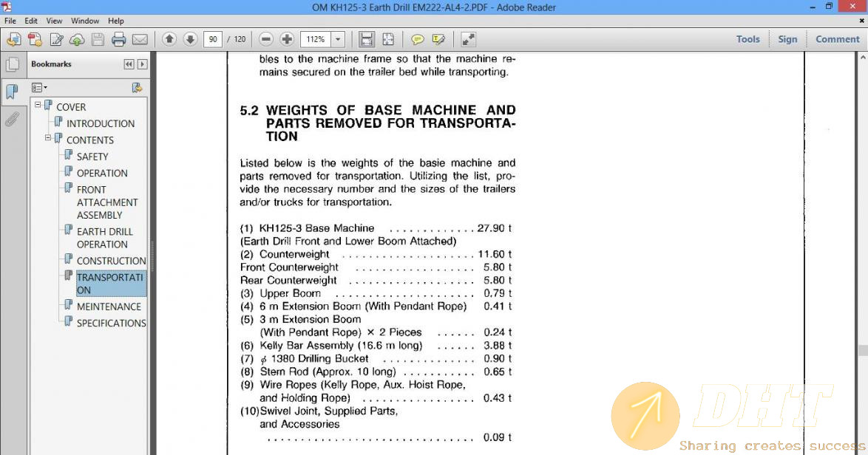
Task: Jump to the SPECIFICATIONS bookmark
Action: 111,323
